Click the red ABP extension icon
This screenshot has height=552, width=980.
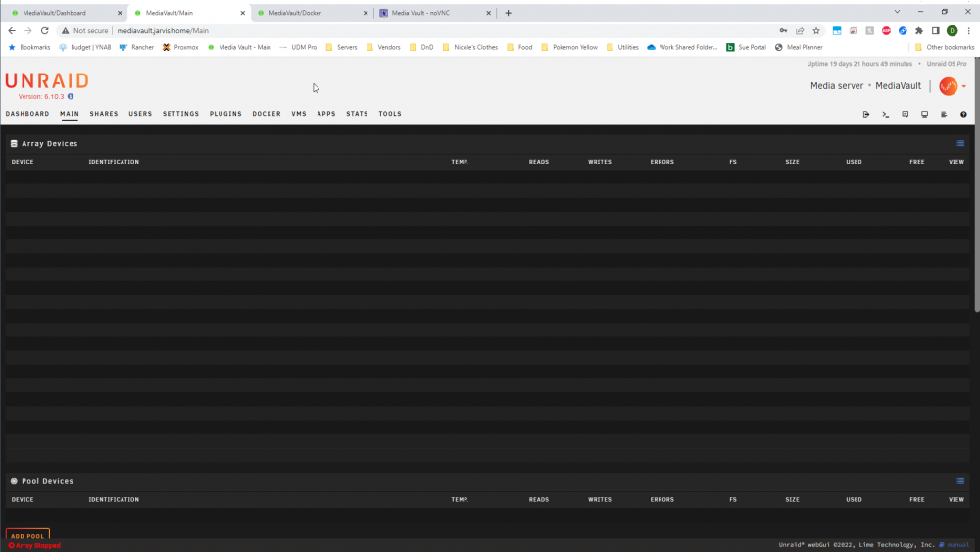tap(886, 30)
